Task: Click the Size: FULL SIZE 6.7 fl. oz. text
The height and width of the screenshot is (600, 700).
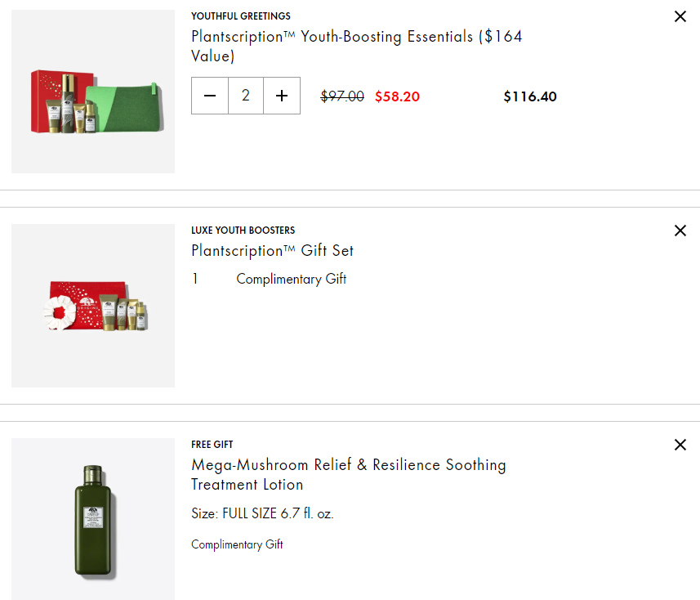Action: [262, 514]
